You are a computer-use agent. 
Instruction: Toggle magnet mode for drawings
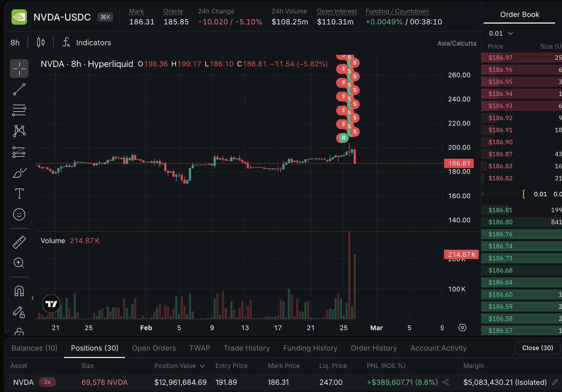(x=19, y=291)
